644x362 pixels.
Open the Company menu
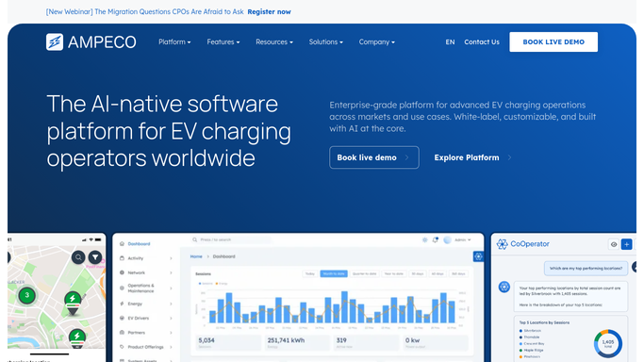[x=376, y=41]
